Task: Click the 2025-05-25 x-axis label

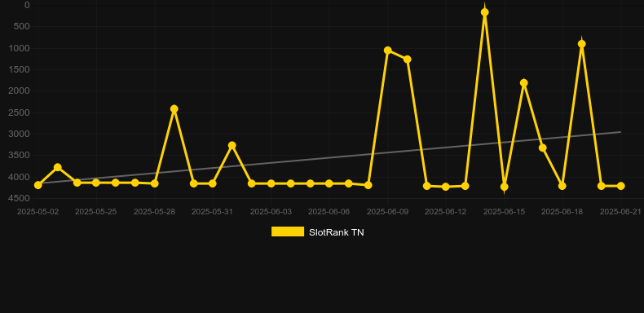Action: (x=95, y=212)
